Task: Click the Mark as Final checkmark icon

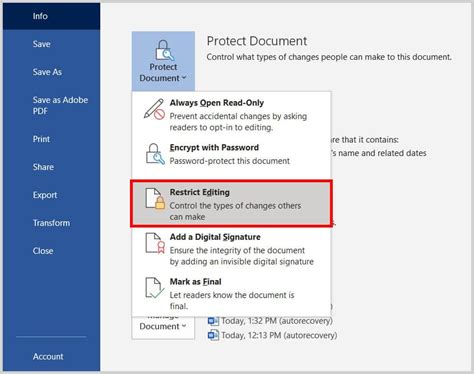Action: [155, 288]
